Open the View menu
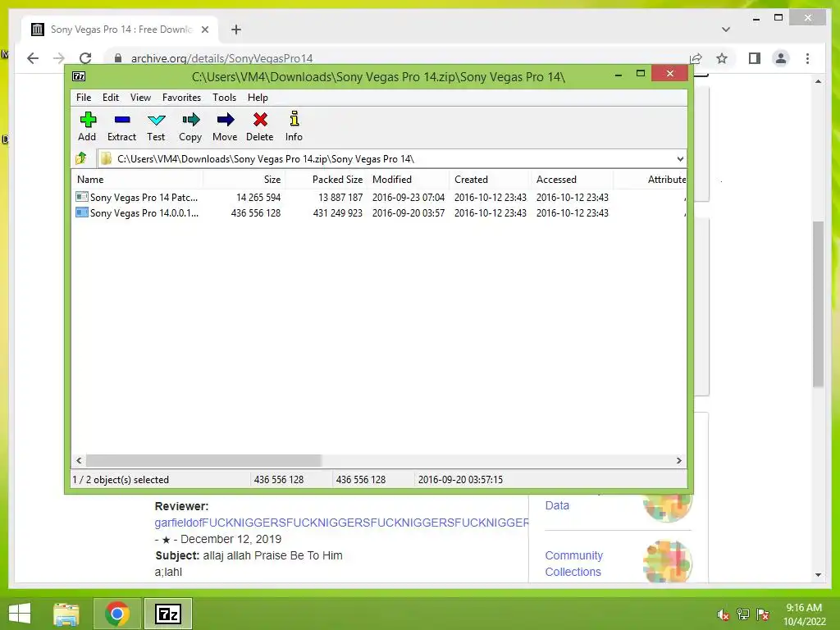 click(140, 98)
